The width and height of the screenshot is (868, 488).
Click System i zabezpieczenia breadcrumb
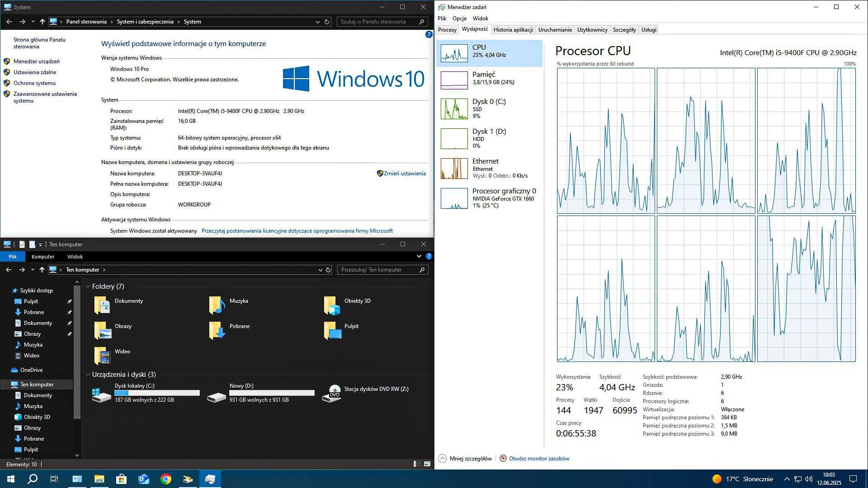(145, 22)
